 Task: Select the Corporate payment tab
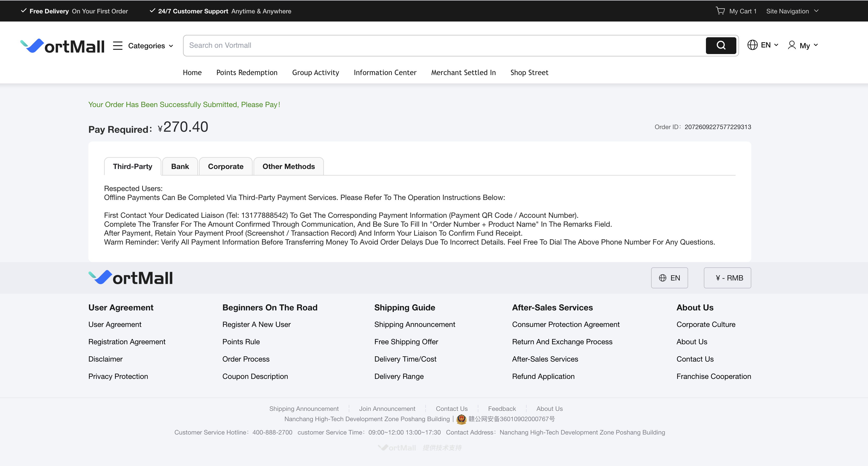[226, 166]
